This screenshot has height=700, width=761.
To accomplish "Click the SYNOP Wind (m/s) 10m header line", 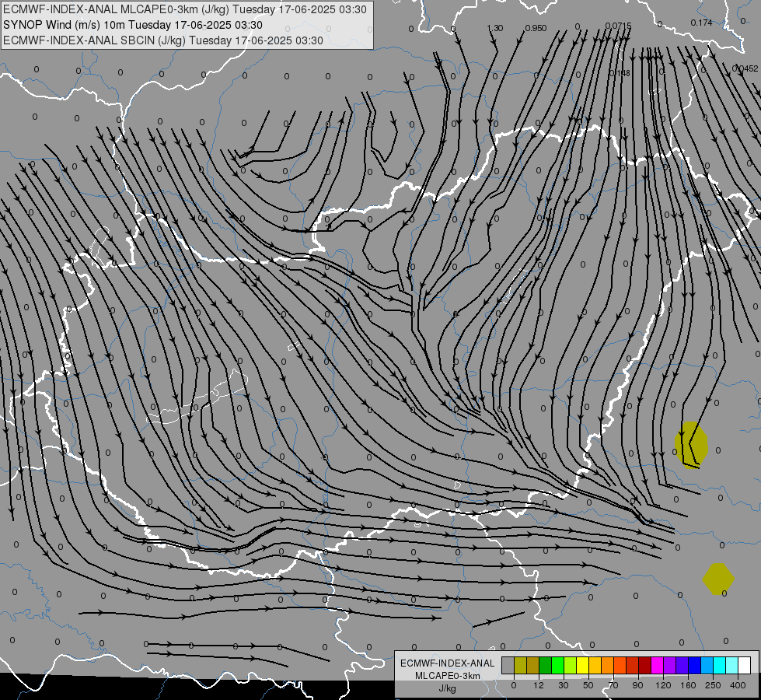I will [132, 25].
